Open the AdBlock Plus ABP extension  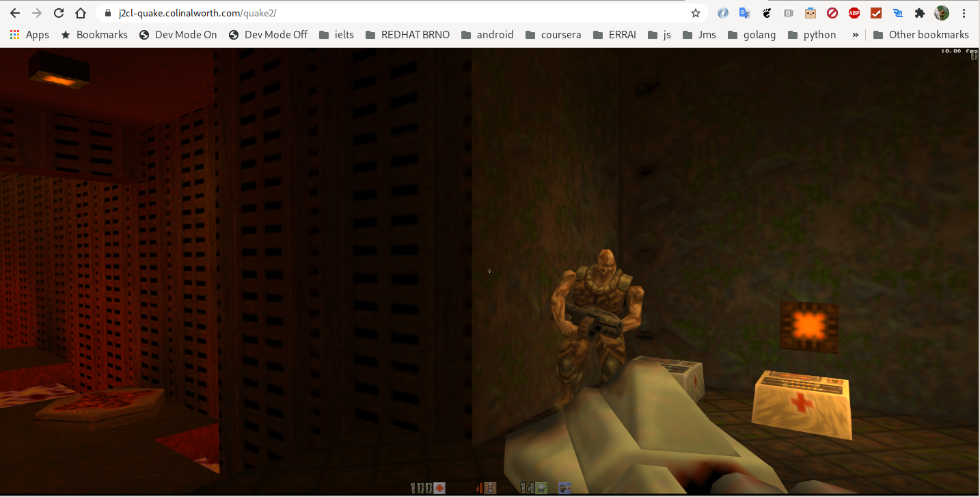click(x=854, y=13)
